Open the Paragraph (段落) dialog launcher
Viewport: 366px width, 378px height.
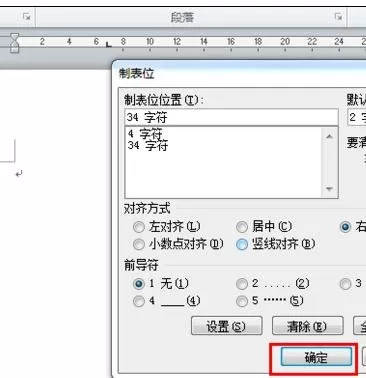pyautogui.click(x=338, y=17)
